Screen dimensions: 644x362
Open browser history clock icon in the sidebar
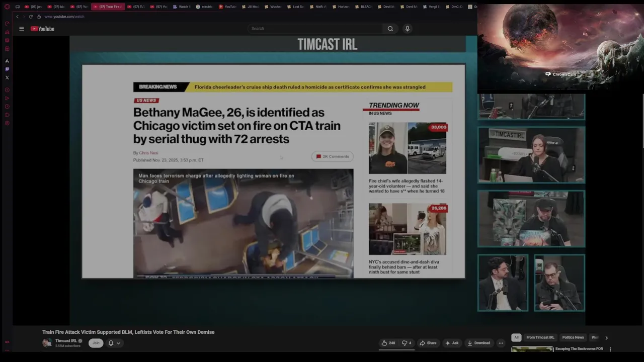[x=7, y=106]
